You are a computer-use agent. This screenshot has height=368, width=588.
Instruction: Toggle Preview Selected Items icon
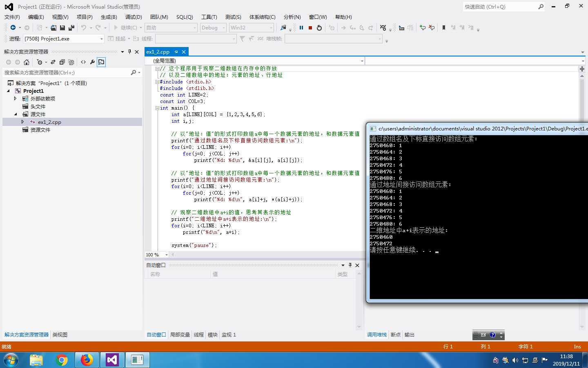[101, 62]
